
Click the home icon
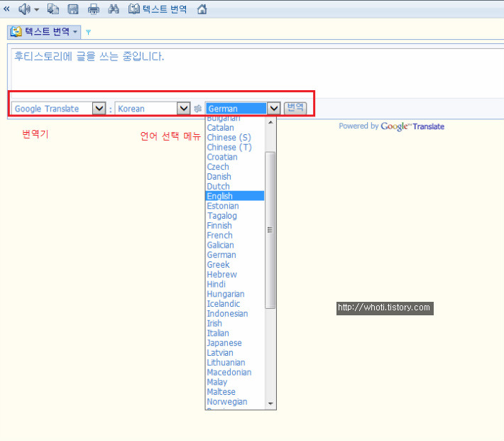click(202, 9)
